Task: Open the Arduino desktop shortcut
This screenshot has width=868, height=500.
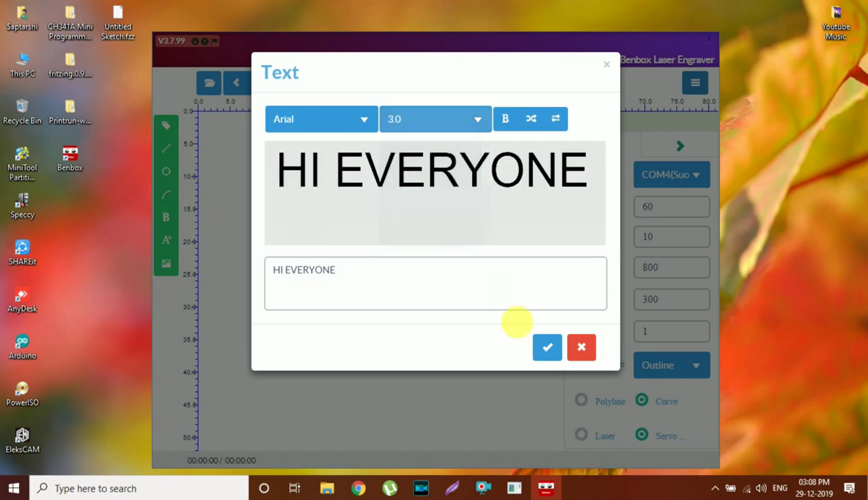Action: point(22,347)
